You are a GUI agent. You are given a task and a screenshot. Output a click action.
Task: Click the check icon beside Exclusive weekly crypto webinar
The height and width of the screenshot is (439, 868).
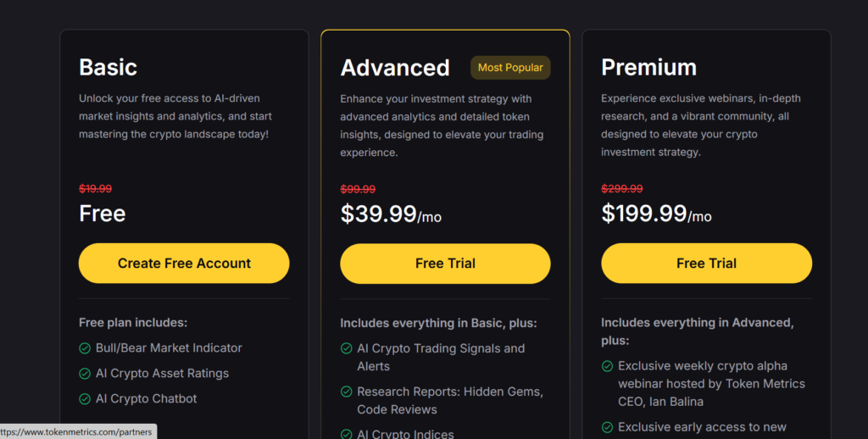click(608, 366)
